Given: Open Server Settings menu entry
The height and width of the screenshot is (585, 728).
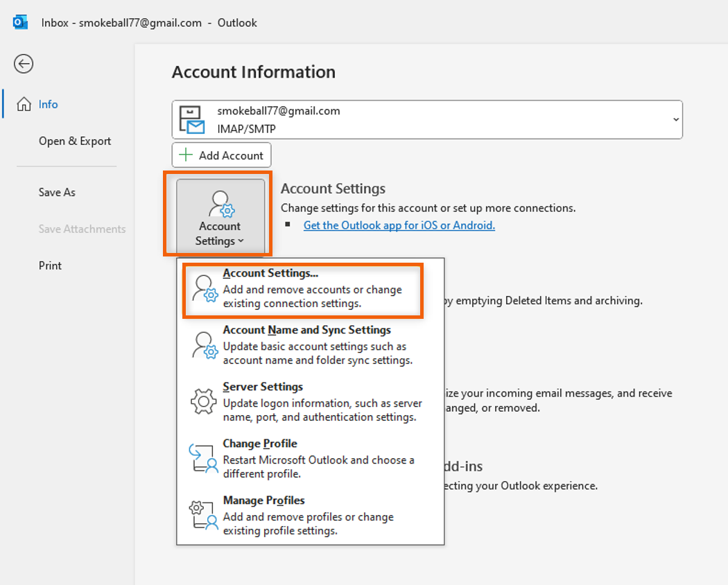Looking at the screenshot, I should (x=310, y=401).
